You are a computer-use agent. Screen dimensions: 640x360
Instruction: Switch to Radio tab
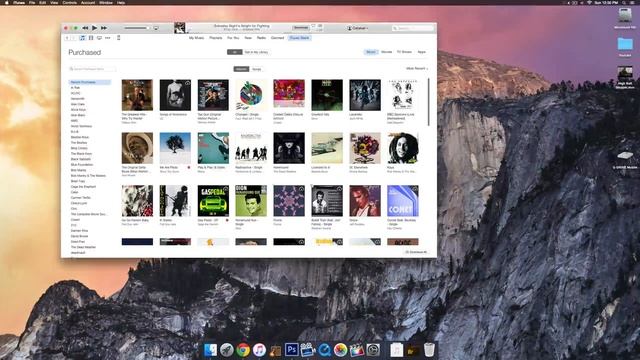261,38
